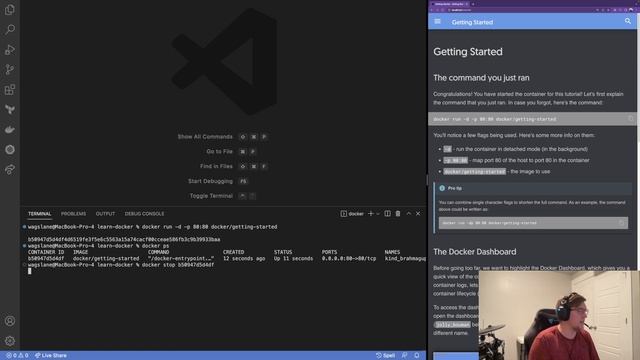Open the Search view in activity bar

[10, 29]
